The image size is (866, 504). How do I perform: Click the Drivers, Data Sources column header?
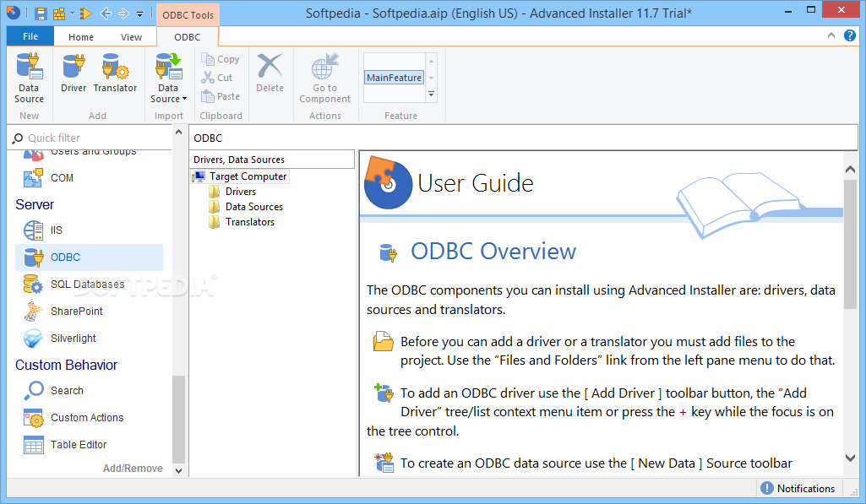tap(272, 160)
